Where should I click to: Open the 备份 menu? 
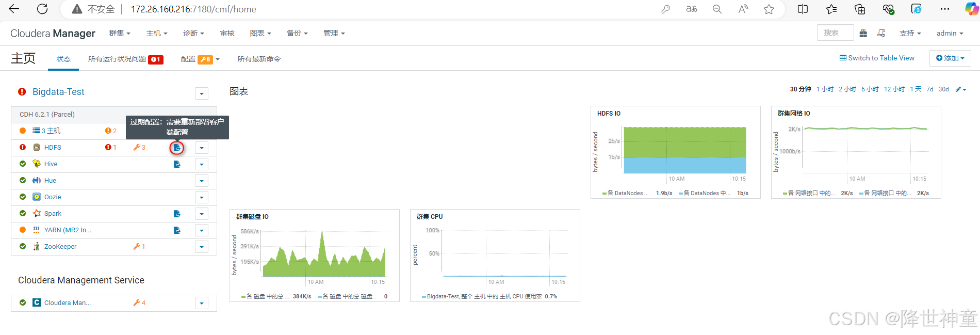point(297,33)
